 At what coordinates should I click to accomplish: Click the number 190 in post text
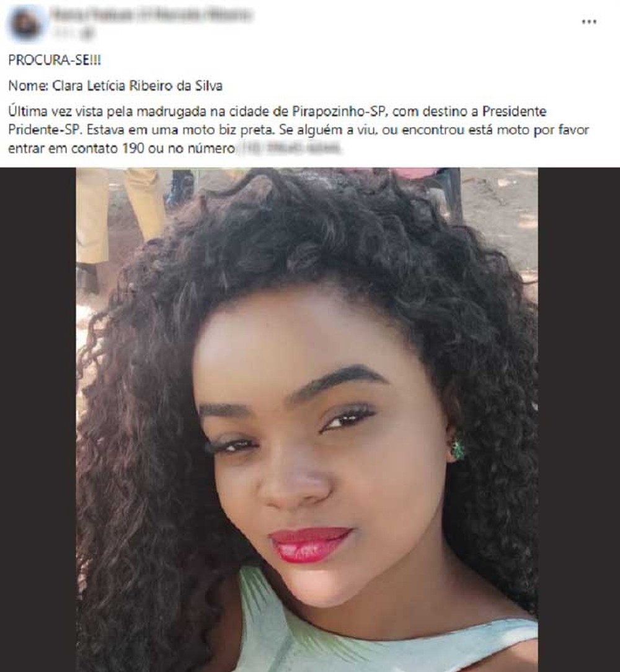coord(133,148)
